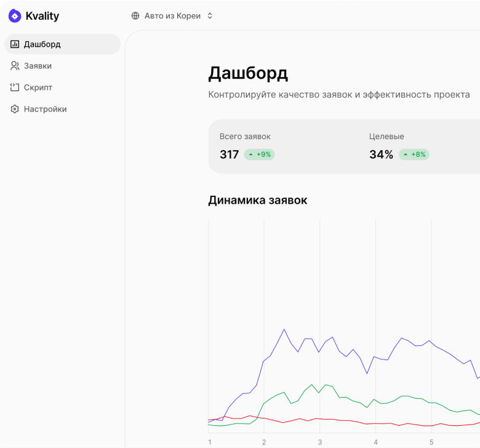This screenshot has width=480, height=448.
Task: Click the +8% growth badge
Action: 414,154
